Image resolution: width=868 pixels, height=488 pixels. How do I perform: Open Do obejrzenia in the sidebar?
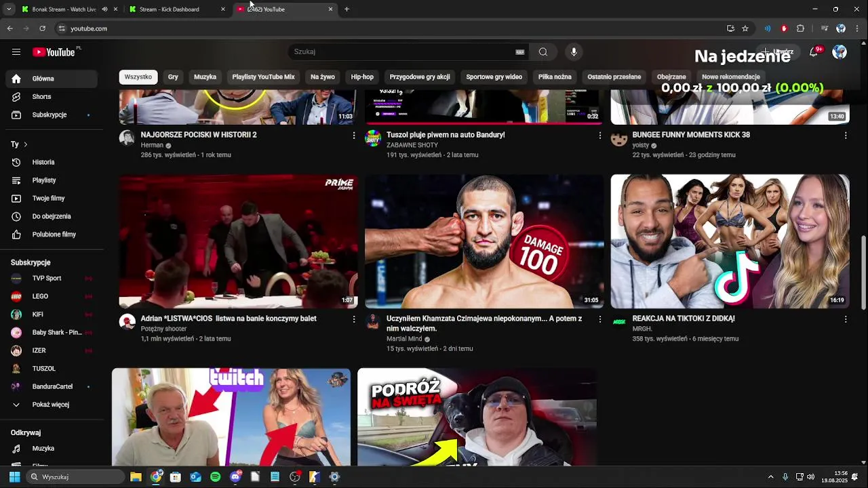point(52,216)
